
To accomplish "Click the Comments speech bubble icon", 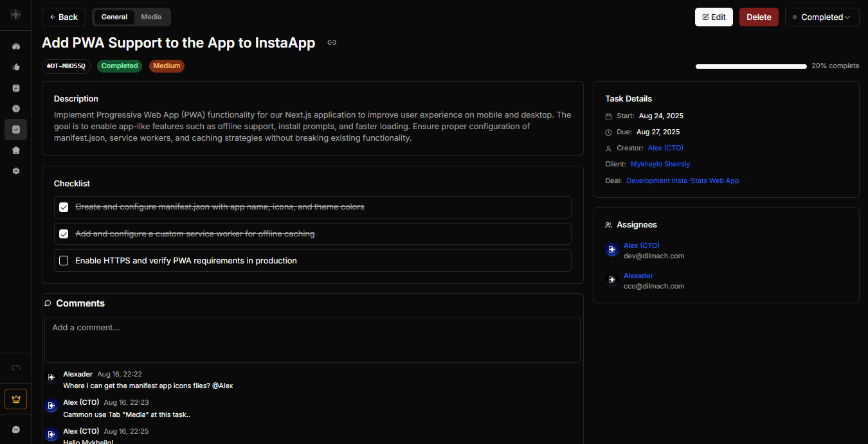I will pos(48,303).
